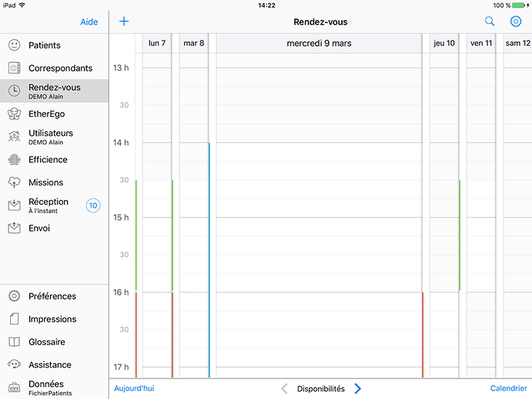Click the 15 h slot on mercredi 9 mars

click(318, 226)
